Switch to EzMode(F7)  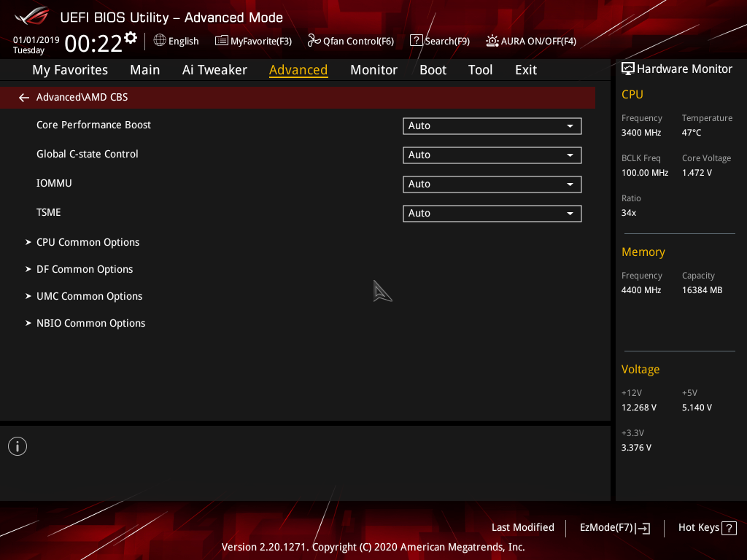(614, 528)
